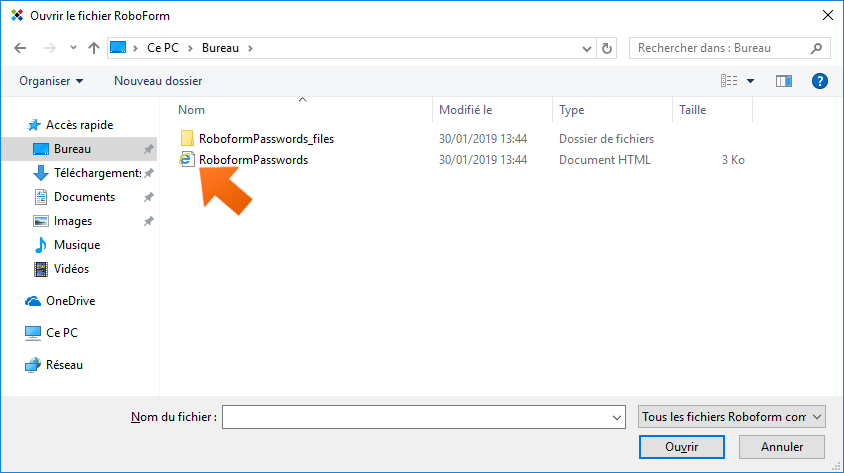Screen dimensions: 844x473
Task: Click the pin icon next to Documents
Action: 149,197
